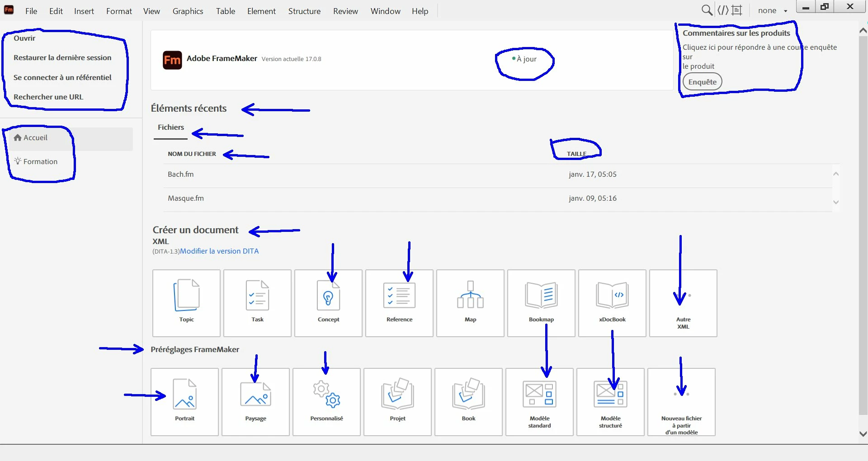Click the Version actuelle 17.0.8 text

tap(291, 59)
